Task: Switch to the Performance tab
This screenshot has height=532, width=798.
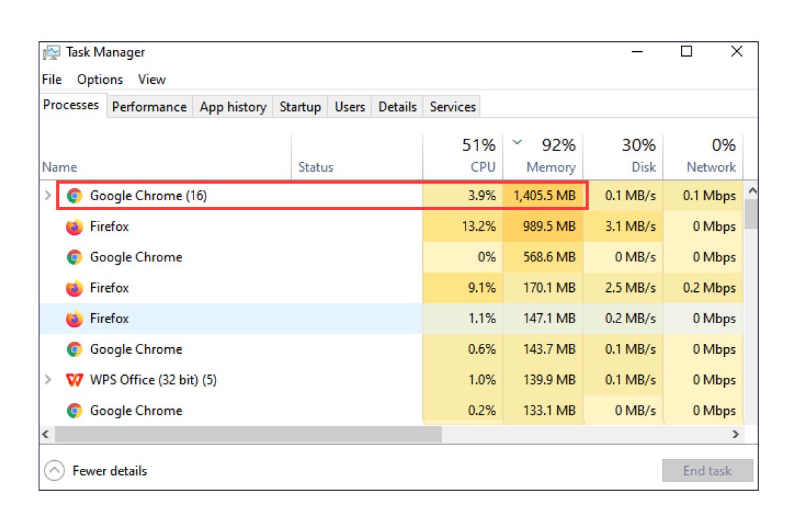Action: point(149,106)
